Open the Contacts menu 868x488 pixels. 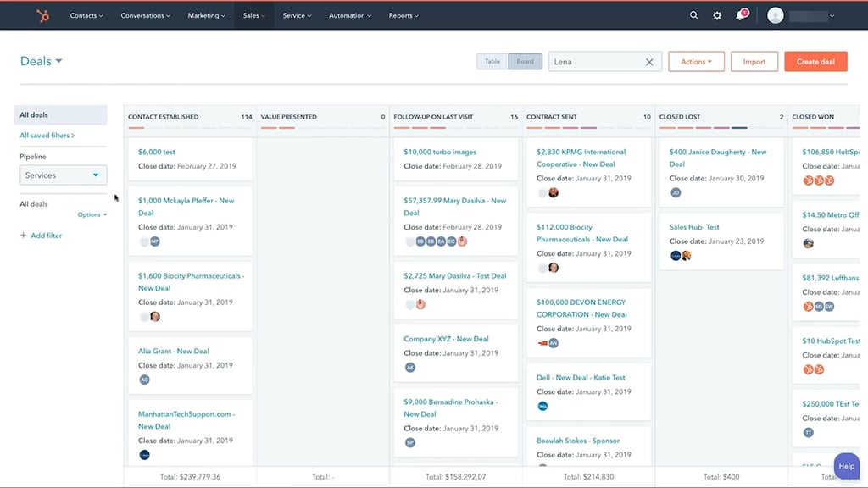point(86,15)
